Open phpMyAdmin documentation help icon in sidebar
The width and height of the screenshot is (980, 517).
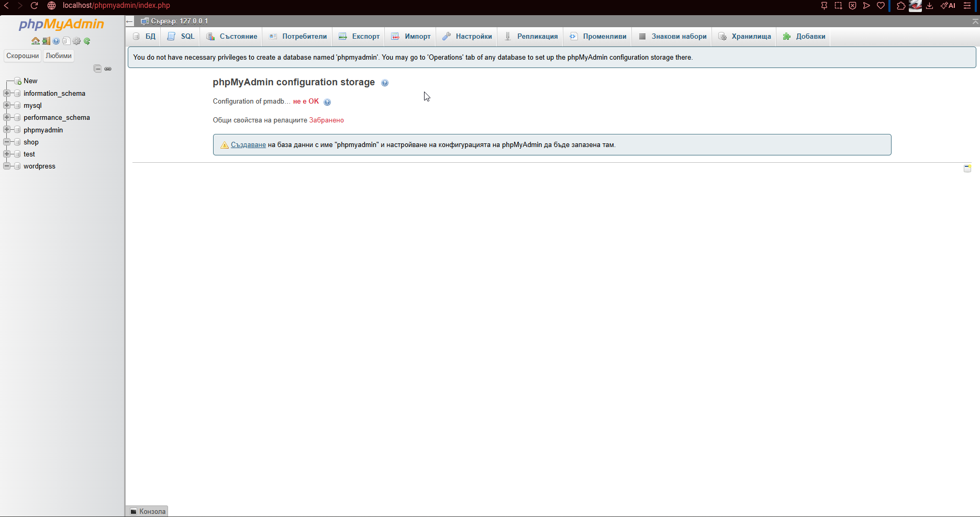point(56,41)
